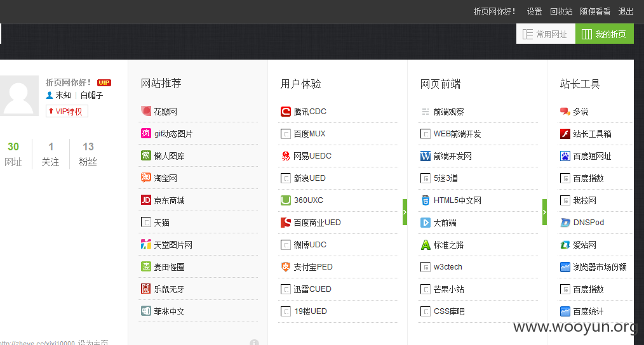This screenshot has width=644, height=345.
Task: Click the DNSPod icon
Action: (x=565, y=223)
